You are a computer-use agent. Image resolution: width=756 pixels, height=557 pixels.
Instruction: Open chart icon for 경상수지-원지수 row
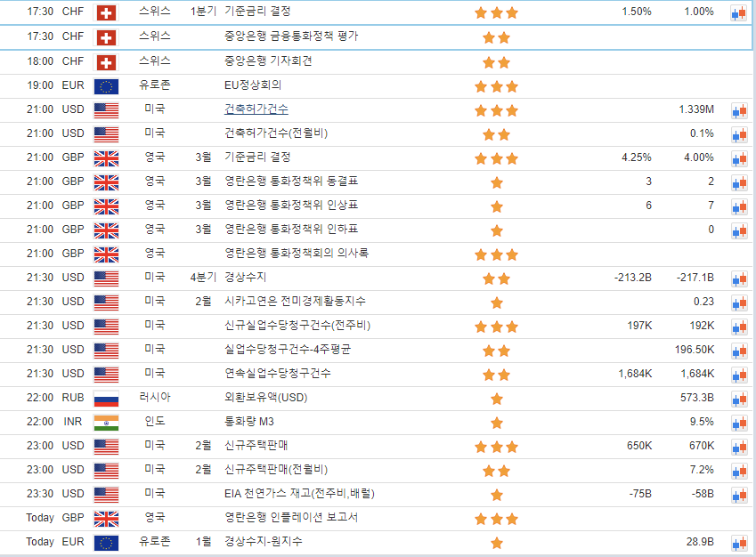tap(738, 542)
